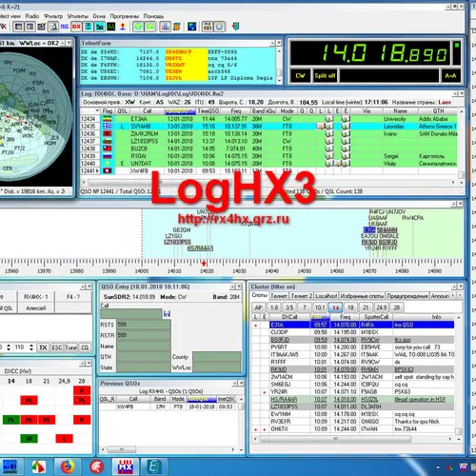Screen dimensions: 476x476
Task: Click the teal E application taskbar icon
Action: pyautogui.click(x=153, y=466)
